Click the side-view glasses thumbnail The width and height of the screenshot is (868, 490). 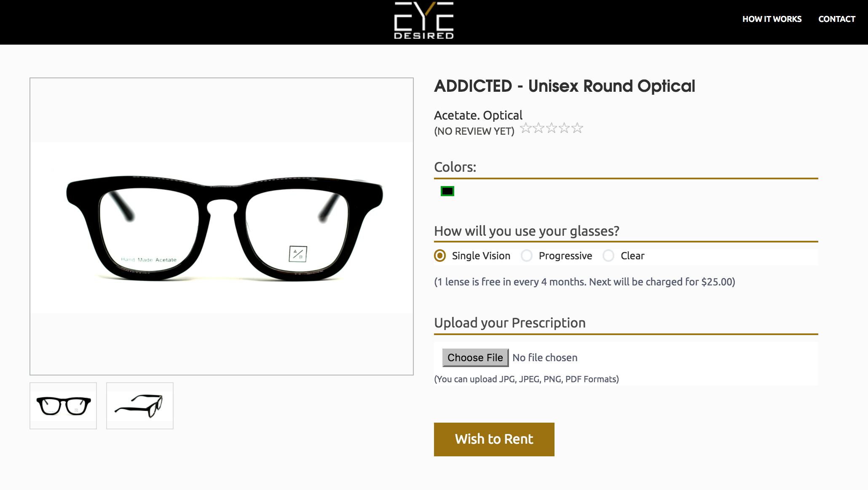(139, 405)
